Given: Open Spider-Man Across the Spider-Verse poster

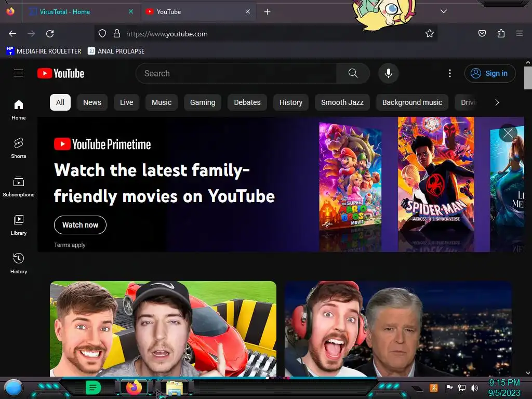Looking at the screenshot, I should tap(436, 175).
